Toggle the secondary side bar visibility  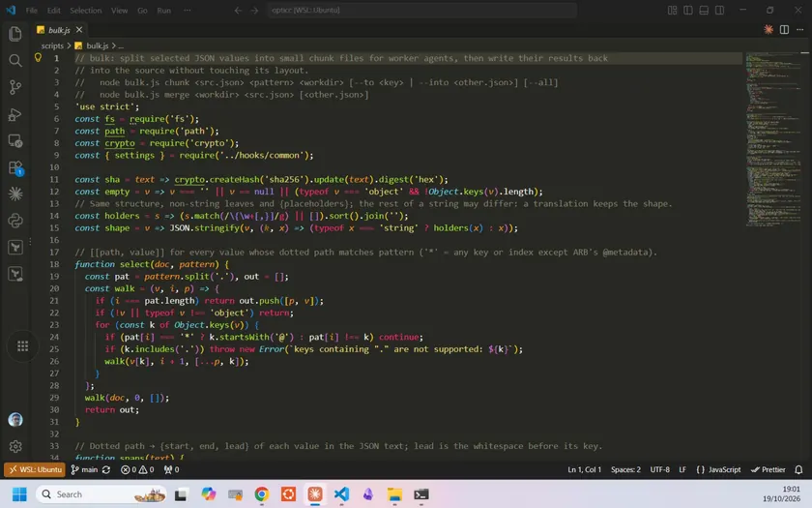(720, 10)
